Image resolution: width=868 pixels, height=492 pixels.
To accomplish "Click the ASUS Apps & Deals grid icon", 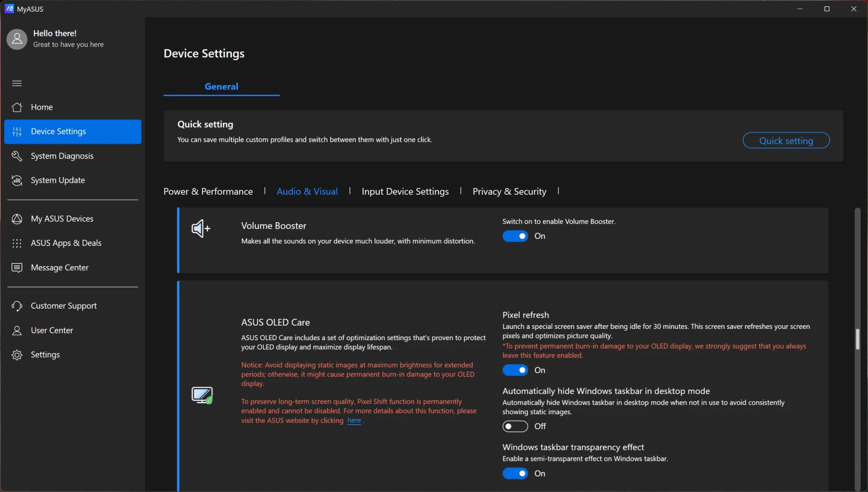I will coord(17,243).
